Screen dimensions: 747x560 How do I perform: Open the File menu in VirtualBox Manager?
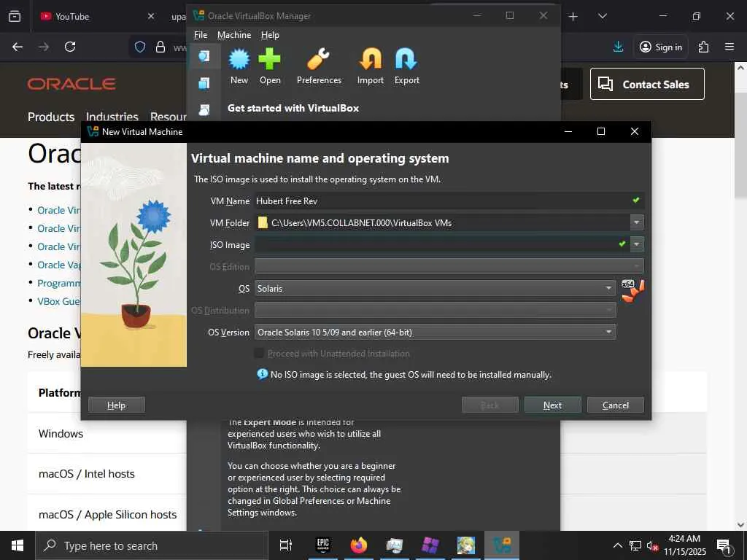coord(201,35)
